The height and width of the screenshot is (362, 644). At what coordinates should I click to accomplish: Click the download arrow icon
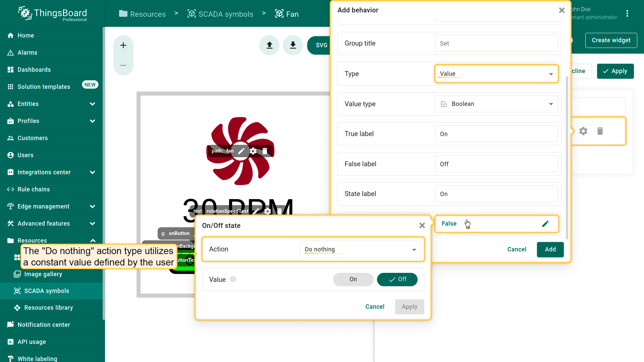coord(293,45)
